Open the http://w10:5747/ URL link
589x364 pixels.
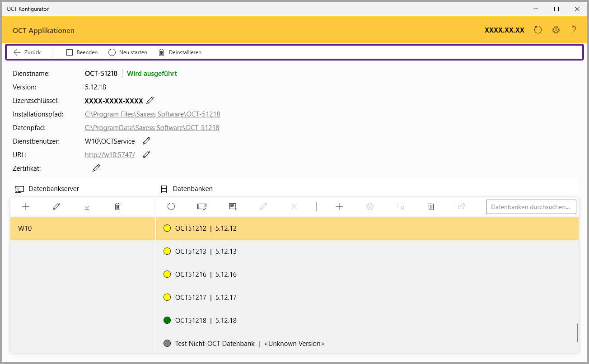[110, 155]
